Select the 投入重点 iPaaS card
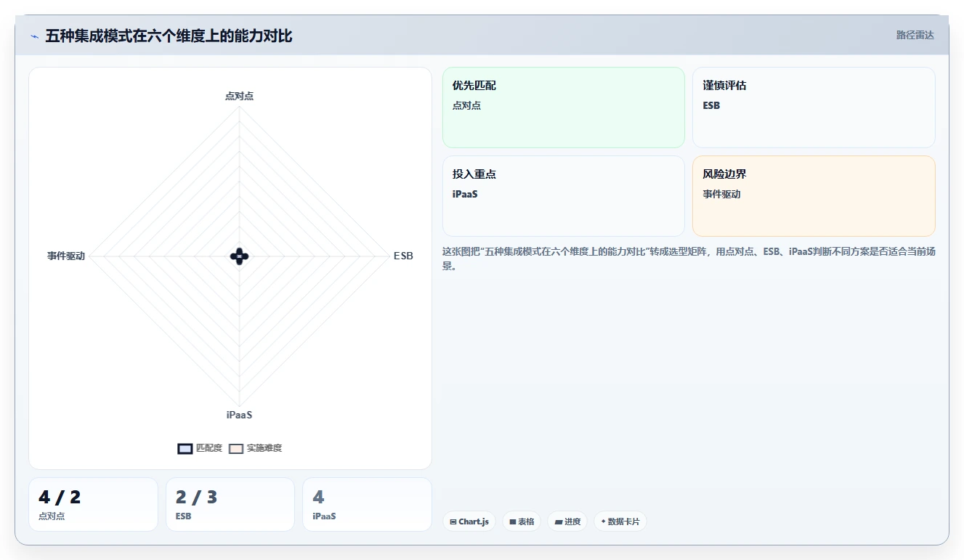 (564, 196)
